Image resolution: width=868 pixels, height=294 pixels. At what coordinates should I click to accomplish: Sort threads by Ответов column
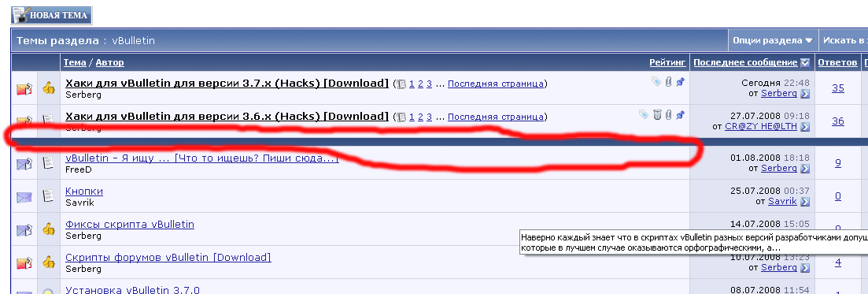coord(837,63)
